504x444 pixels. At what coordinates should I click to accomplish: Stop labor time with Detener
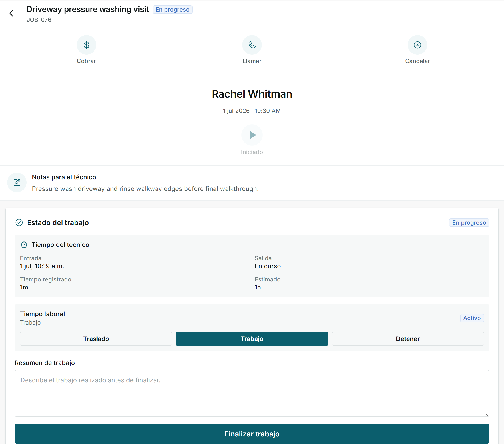click(408, 339)
